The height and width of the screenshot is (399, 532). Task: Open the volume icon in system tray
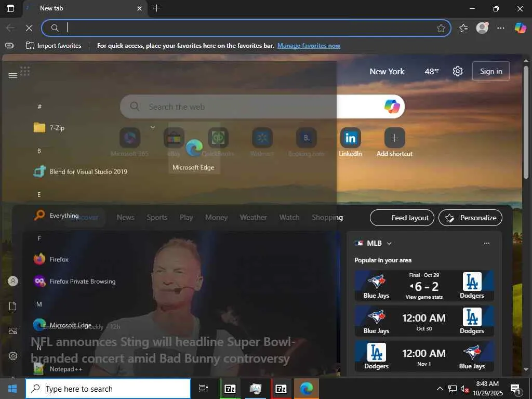464,389
